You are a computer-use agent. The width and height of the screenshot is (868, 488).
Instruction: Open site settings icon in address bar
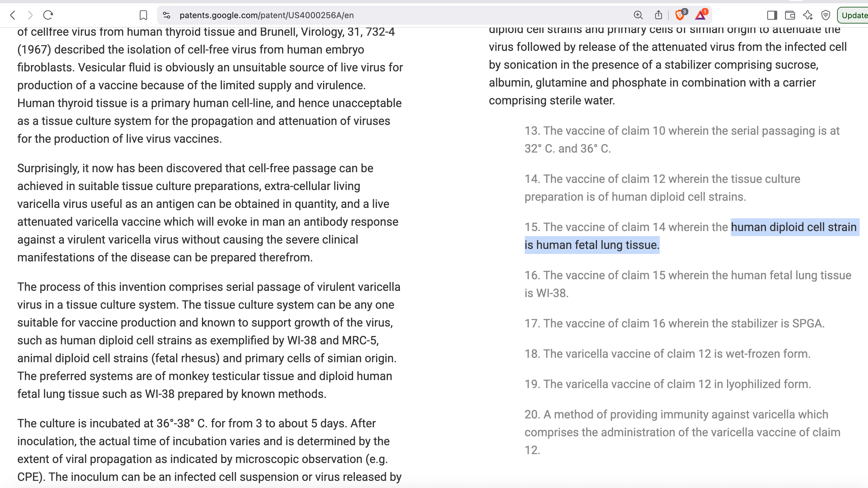tap(167, 15)
